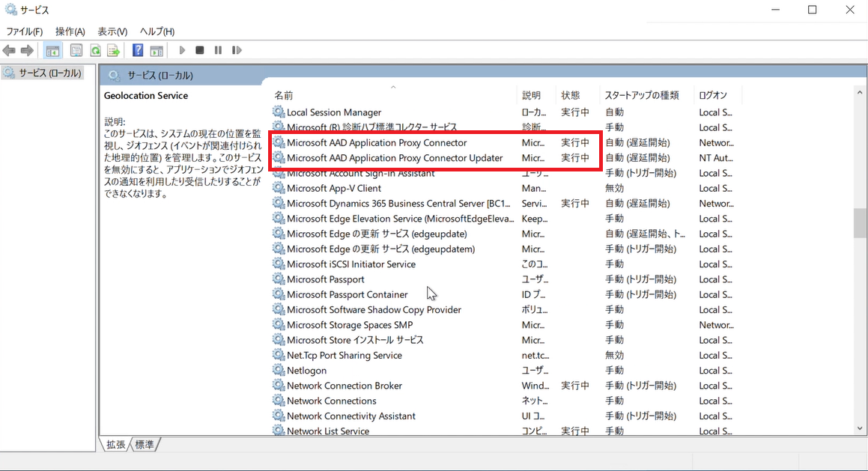
Task: Click gear icon beside Microsoft Software Shadow Copy Provider
Action: [279, 309]
